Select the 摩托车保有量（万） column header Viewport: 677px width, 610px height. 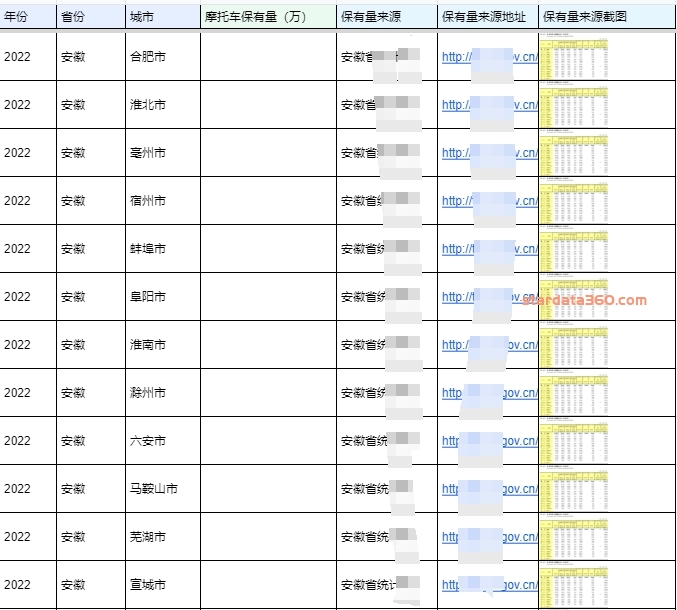pyautogui.click(x=255, y=18)
